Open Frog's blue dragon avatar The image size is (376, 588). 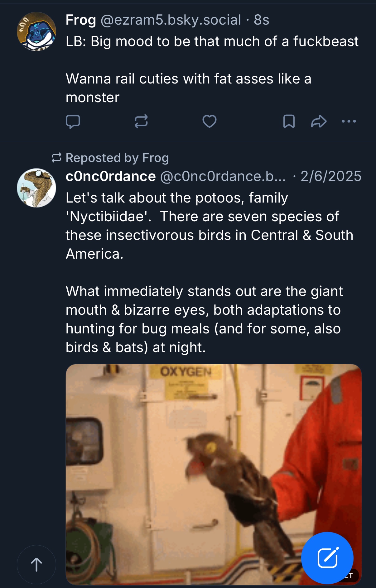36,31
